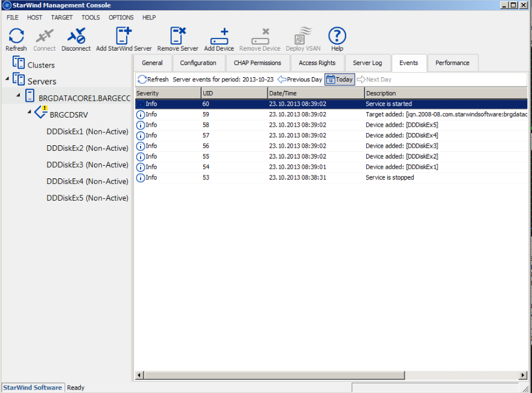
Task: Click info icon on UID 59 row
Action: coord(140,115)
